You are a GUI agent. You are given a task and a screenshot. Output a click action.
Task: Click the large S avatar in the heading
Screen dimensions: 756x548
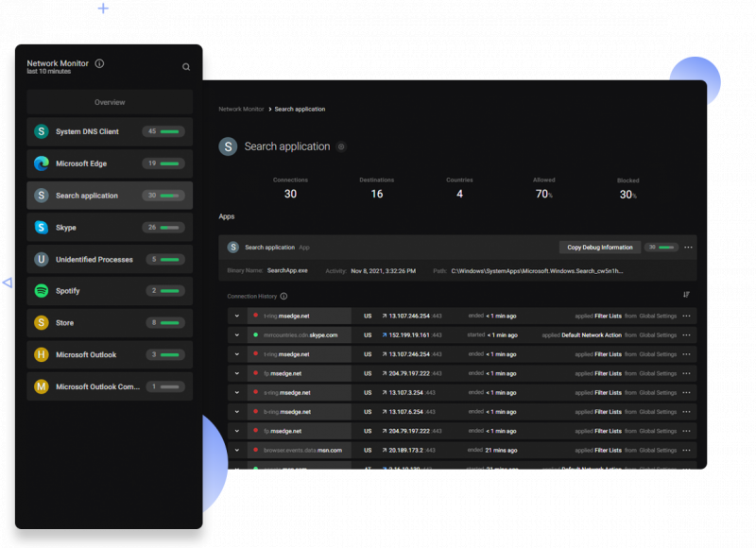point(228,146)
